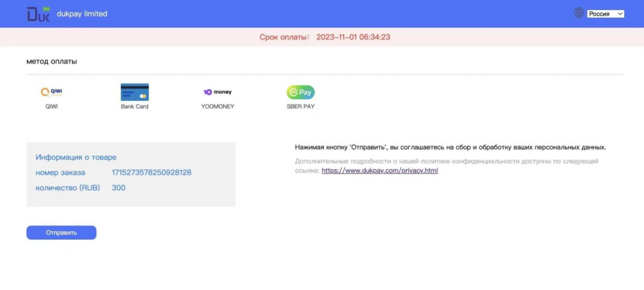
Task: Click the personal data consent notice text
Action: (x=450, y=147)
